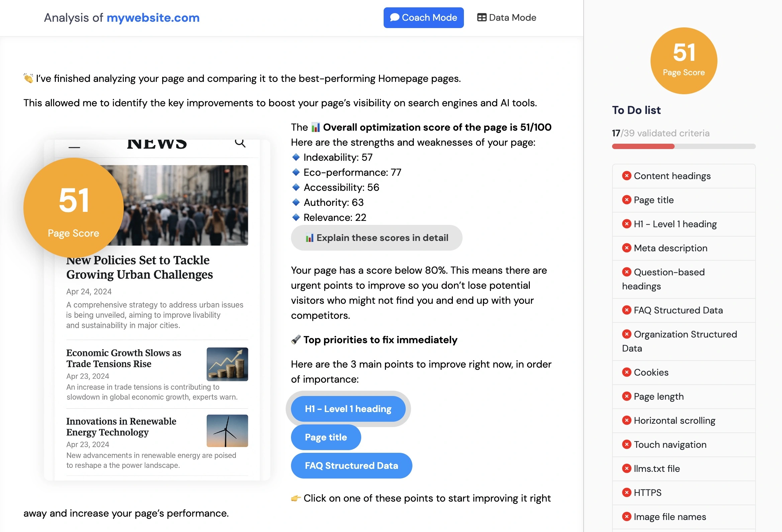Click the table icon in Data Mode
Image resolution: width=782 pixels, height=532 pixels.
[482, 17]
